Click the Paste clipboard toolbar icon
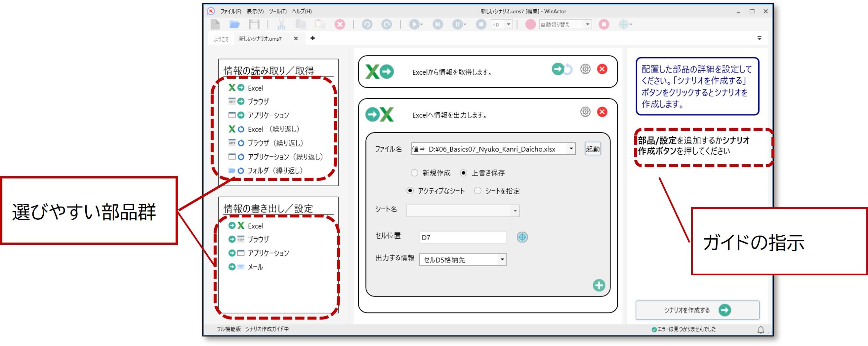 tap(320, 24)
